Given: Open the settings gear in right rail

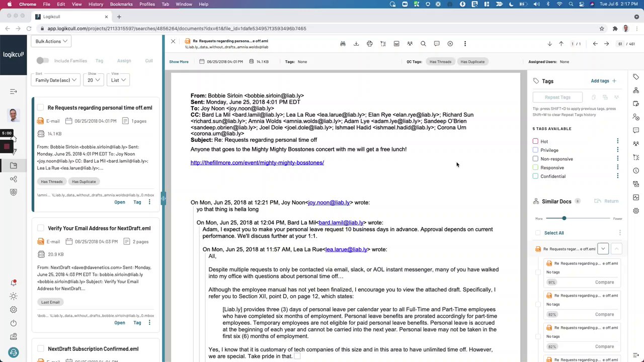Looking at the screenshot, I should (636, 211).
